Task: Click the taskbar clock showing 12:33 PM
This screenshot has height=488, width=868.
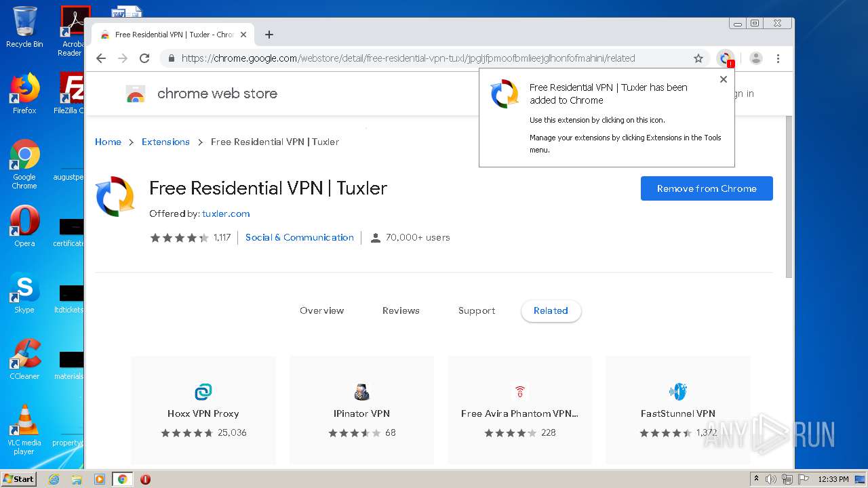Action: coord(833,479)
